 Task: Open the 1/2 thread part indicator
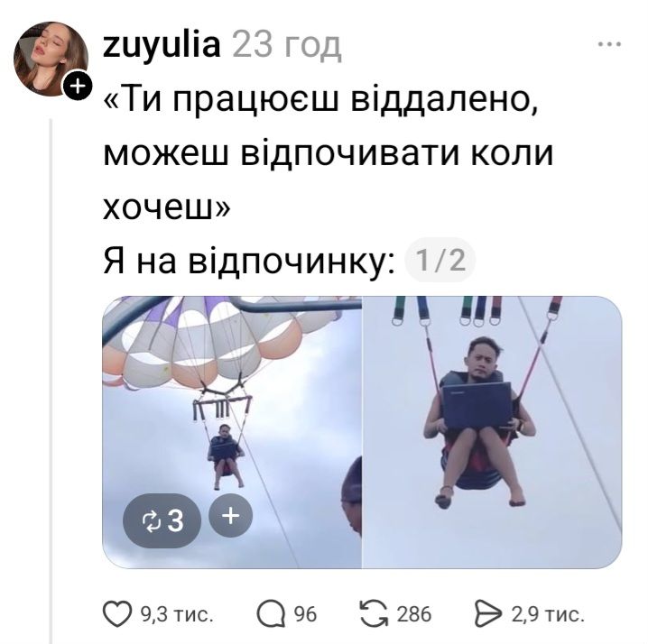tap(440, 261)
